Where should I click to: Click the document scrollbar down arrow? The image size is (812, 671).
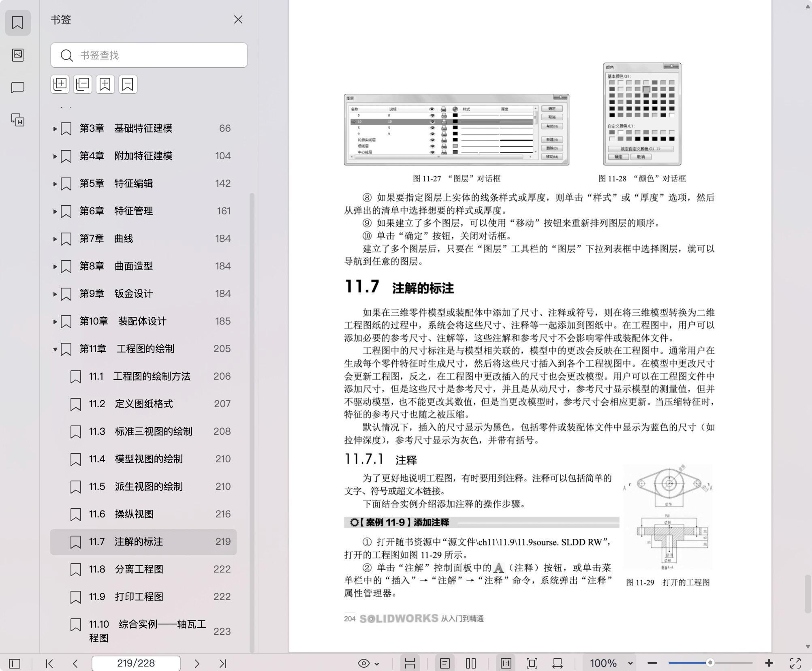[x=808, y=647]
